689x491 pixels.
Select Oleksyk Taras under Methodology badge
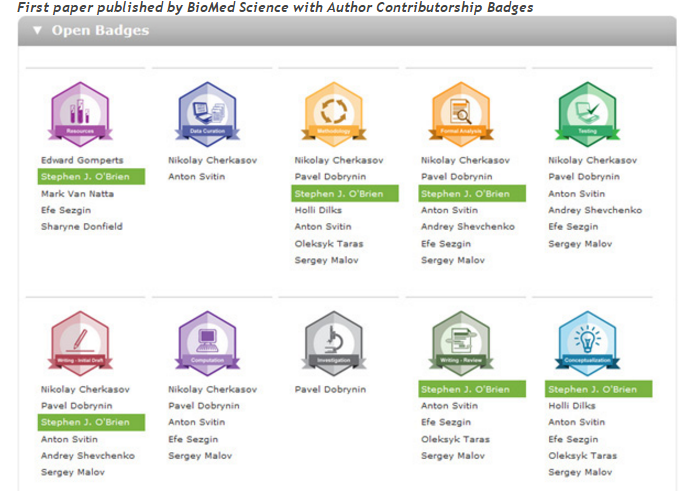[x=329, y=244]
